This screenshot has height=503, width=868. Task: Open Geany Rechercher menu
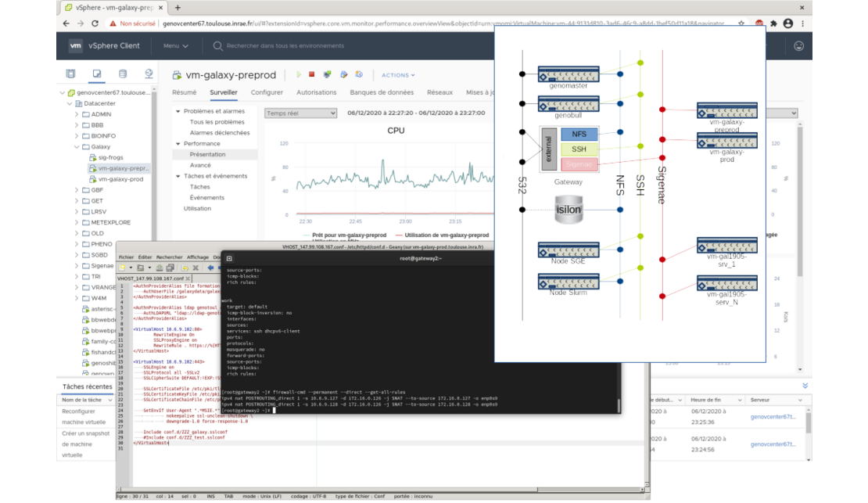tap(170, 257)
